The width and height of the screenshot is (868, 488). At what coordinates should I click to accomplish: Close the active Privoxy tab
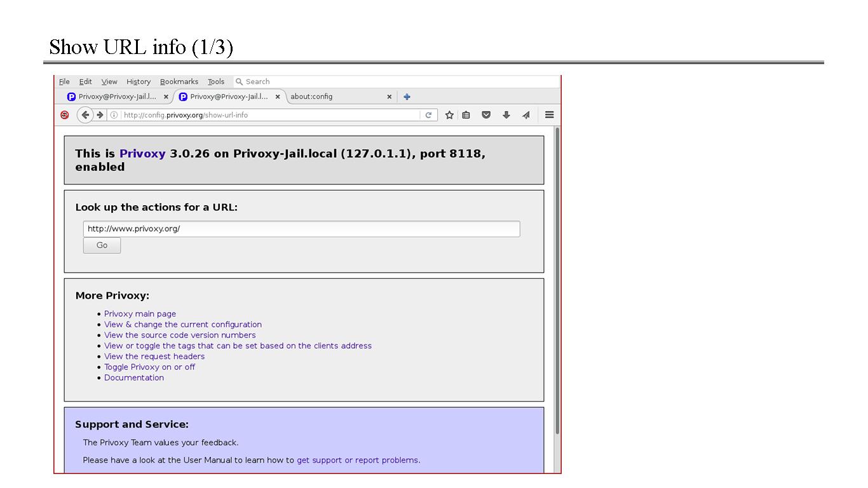click(278, 97)
